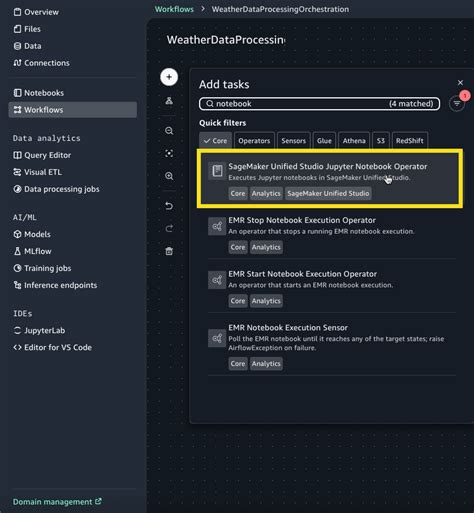
Task: Select SageMaker Unified Studio Jupyter Notebook Operator
Action: (x=330, y=179)
